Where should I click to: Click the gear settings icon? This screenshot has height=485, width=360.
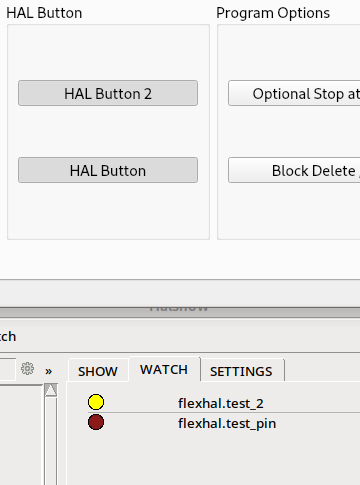coord(27,368)
